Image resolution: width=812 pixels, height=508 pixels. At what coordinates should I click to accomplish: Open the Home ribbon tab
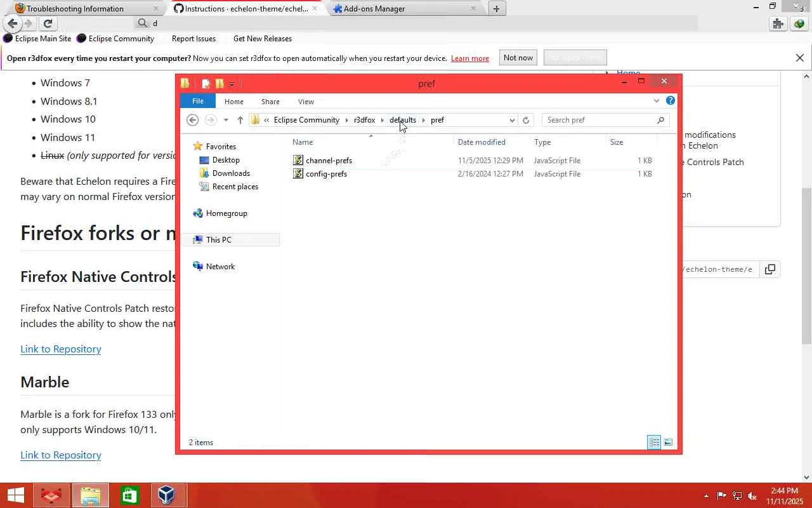pyautogui.click(x=234, y=102)
